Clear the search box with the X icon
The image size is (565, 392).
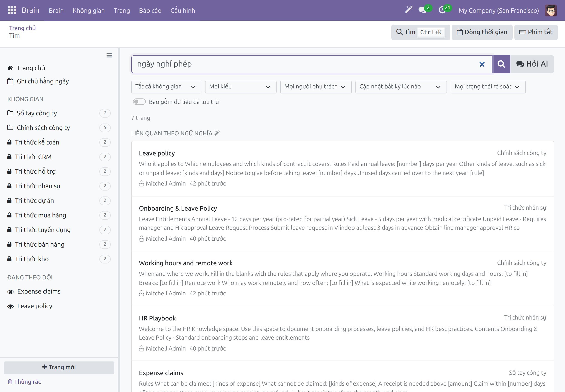tap(482, 64)
